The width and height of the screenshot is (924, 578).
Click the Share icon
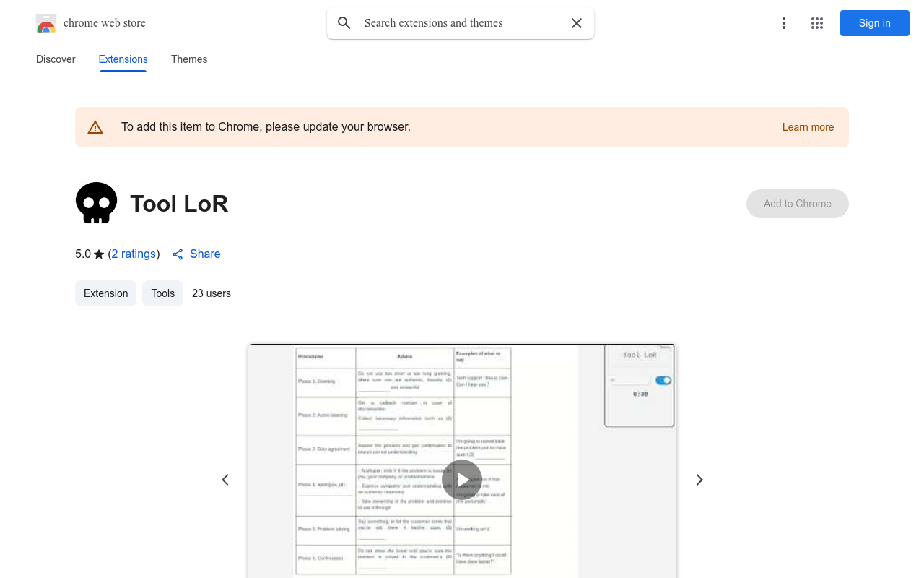(x=178, y=254)
